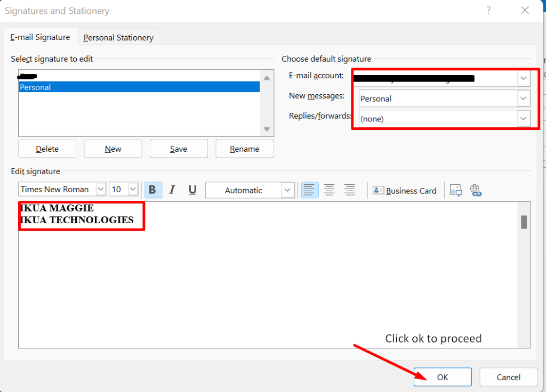Screen dimensions: 546x392
Task: Click the signature editor scrollbar thumb
Action: click(524, 222)
